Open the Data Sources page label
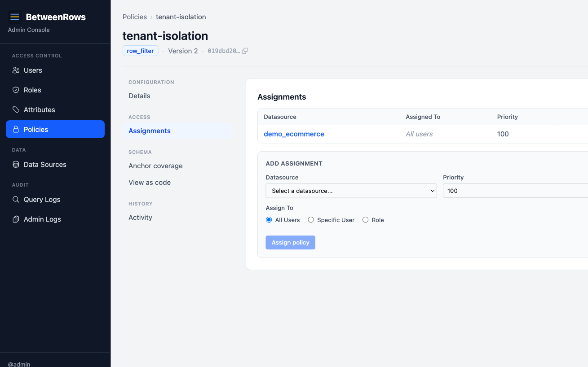588x367 pixels. 45,165
